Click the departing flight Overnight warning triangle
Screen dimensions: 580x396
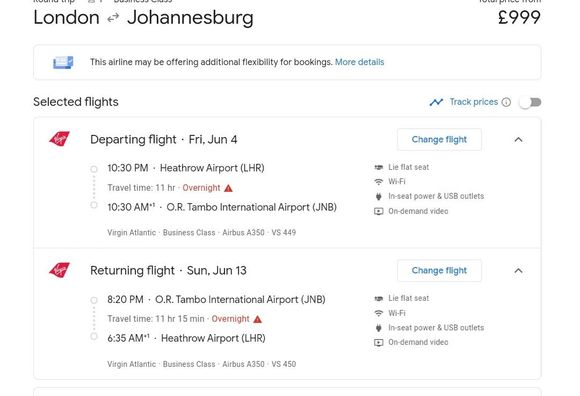tap(229, 188)
